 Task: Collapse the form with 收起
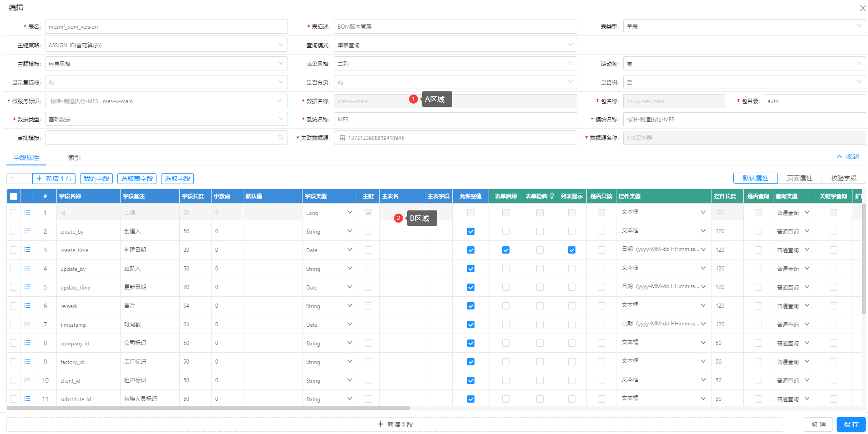coord(848,156)
